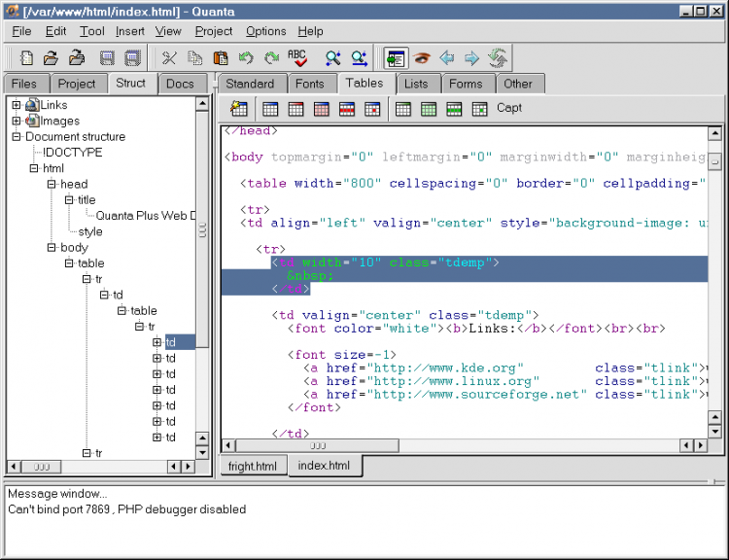Click the Capt caption button
Viewport: 729px width, 560px height.
(509, 108)
